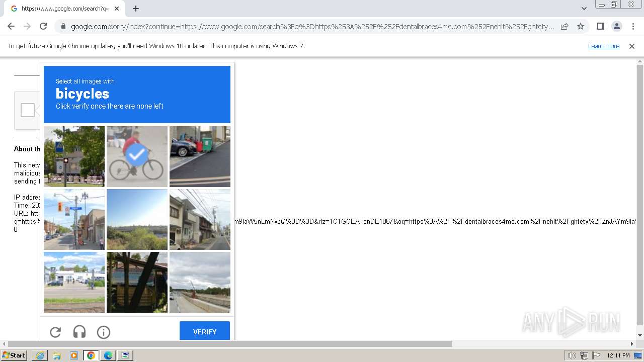Open the Chrome three-dot menu
The height and width of the screenshot is (362, 644).
point(633,26)
